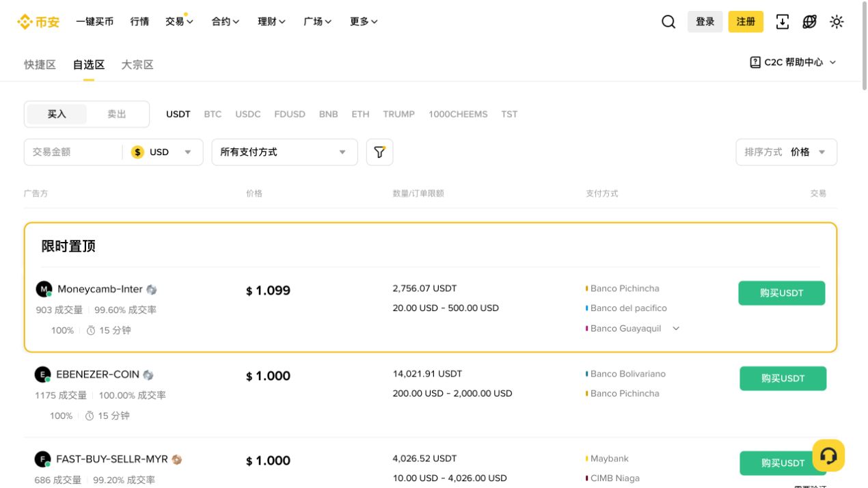
Task: Click the Banco Bolivariano payment label
Action: coord(628,374)
